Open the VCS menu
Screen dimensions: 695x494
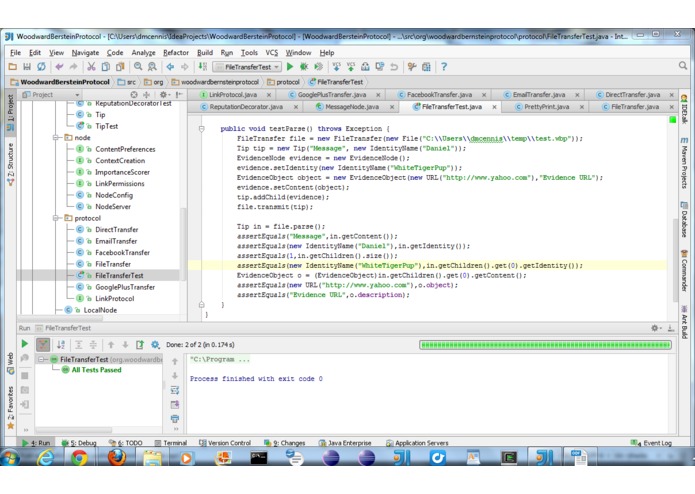pos(272,53)
